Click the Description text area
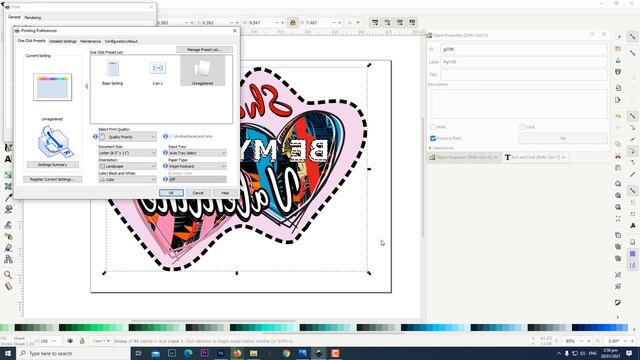Viewport: 640px width, 360px height. click(x=519, y=104)
